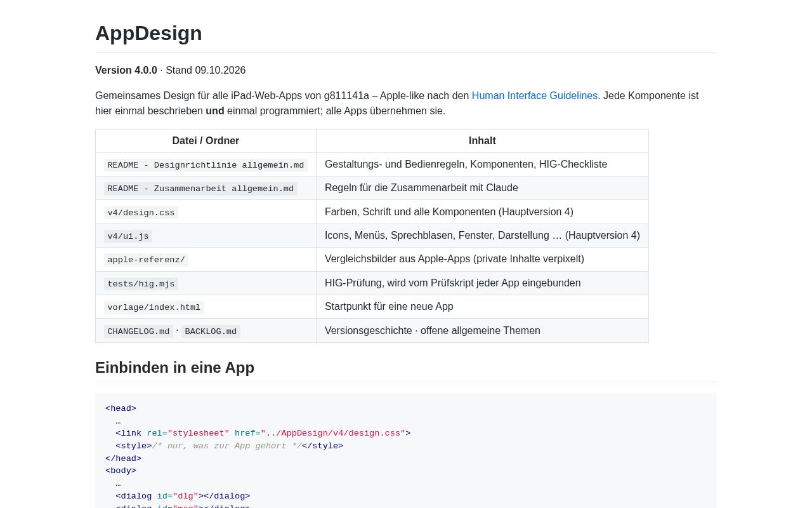This screenshot has width=812, height=508.
Task: Click 'Startpunkt für eine neue App' cell
Action: coord(482,307)
